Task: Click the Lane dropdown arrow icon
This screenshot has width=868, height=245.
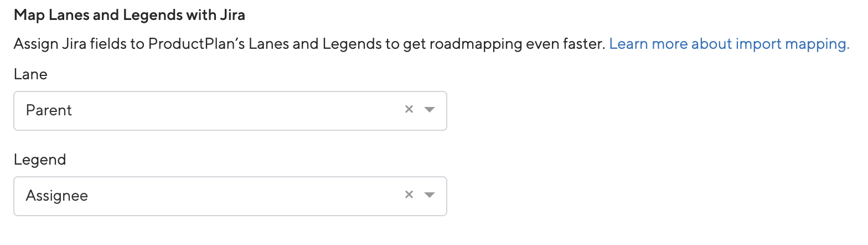Action: pos(429,110)
